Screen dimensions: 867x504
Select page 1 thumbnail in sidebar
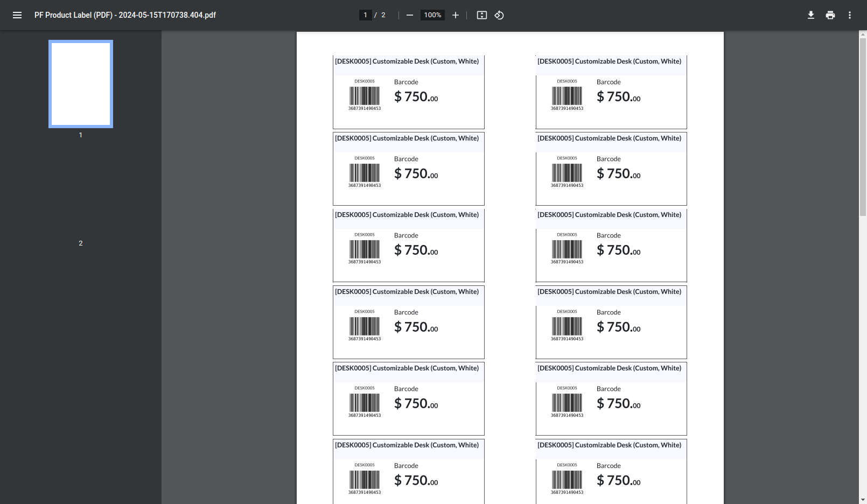[80, 83]
